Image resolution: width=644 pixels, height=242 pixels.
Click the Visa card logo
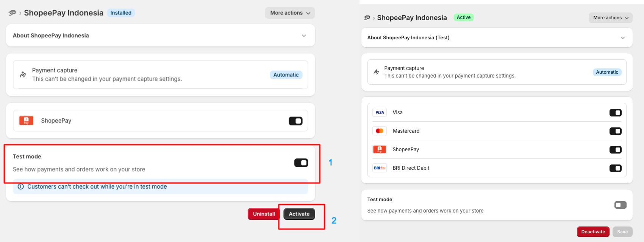380,112
